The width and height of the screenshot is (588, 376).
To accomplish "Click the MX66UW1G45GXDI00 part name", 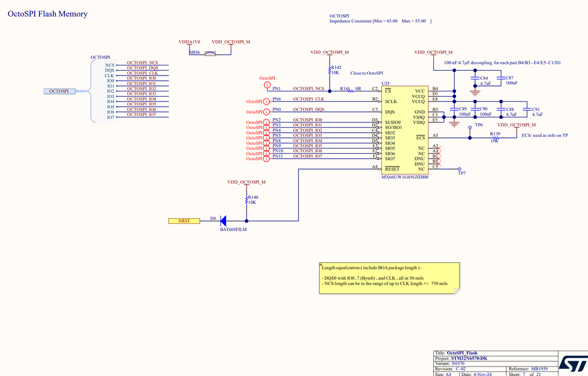I will [405, 177].
